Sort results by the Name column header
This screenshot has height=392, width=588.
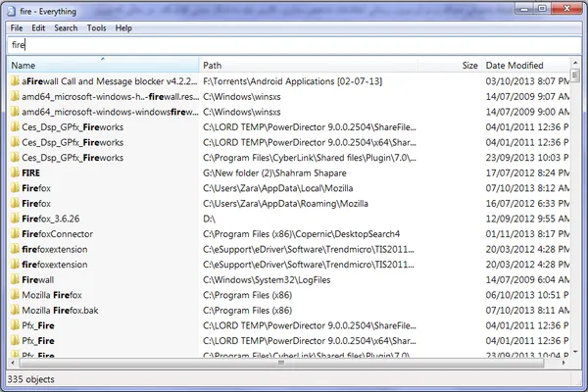point(103,65)
